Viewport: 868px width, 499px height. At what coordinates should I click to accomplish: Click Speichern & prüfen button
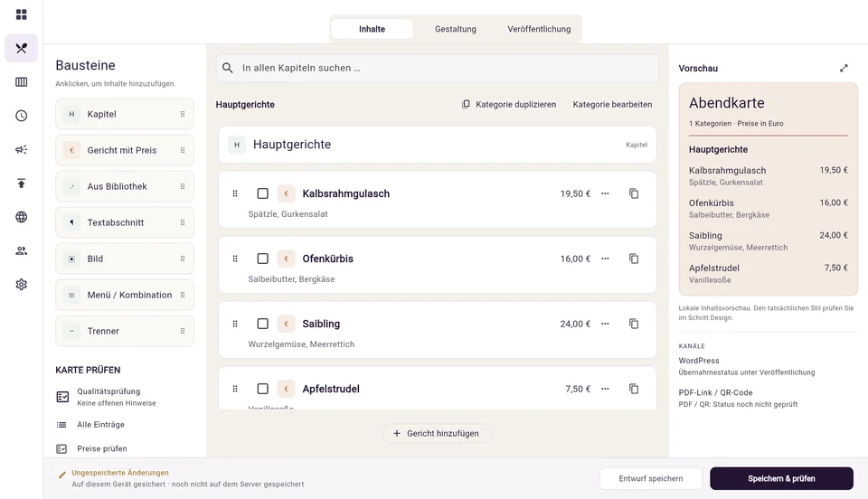click(x=781, y=478)
